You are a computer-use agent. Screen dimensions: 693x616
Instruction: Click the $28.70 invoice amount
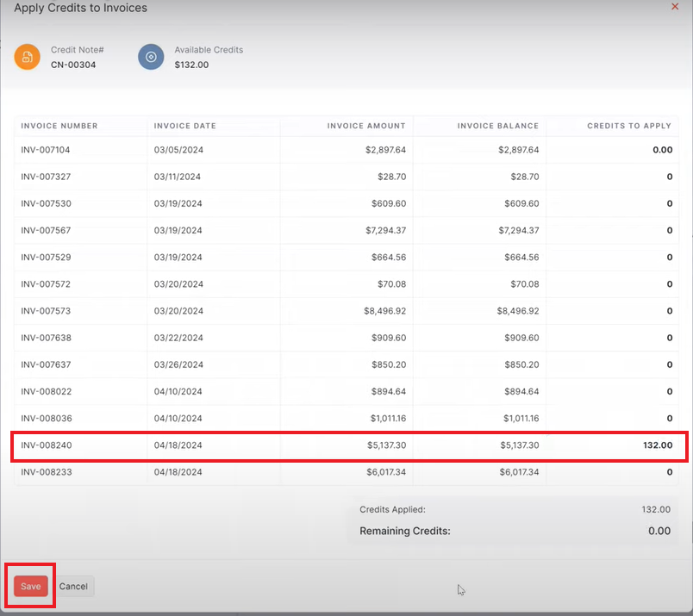tap(391, 177)
